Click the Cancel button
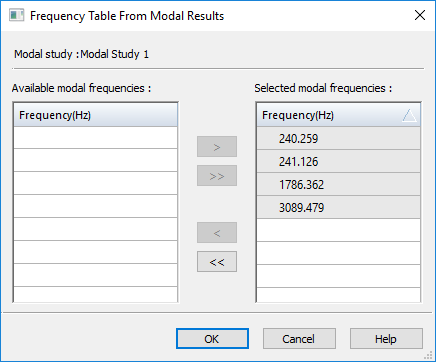The width and height of the screenshot is (436, 362). (299, 339)
